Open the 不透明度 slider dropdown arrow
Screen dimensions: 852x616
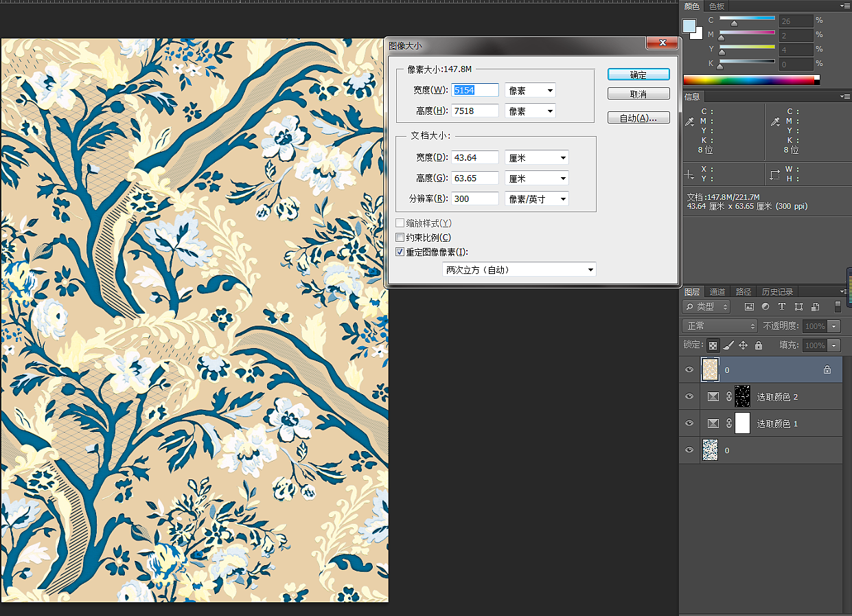pyautogui.click(x=834, y=326)
